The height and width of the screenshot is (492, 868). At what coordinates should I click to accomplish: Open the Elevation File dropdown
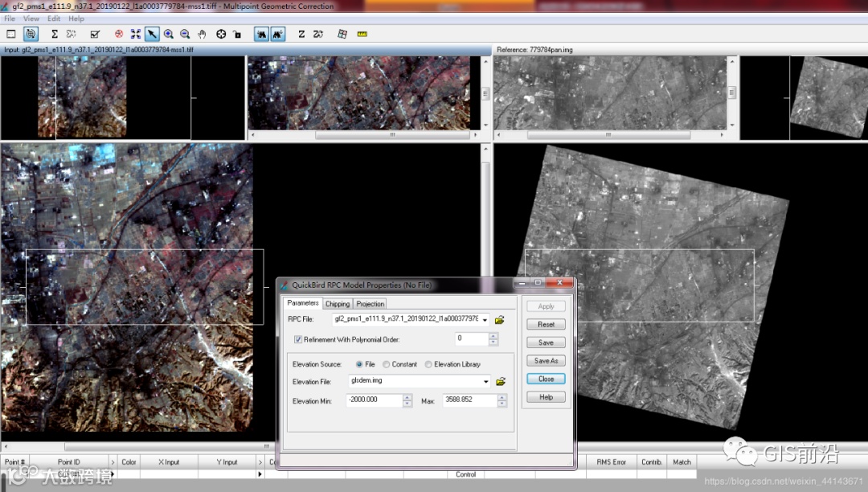point(485,382)
